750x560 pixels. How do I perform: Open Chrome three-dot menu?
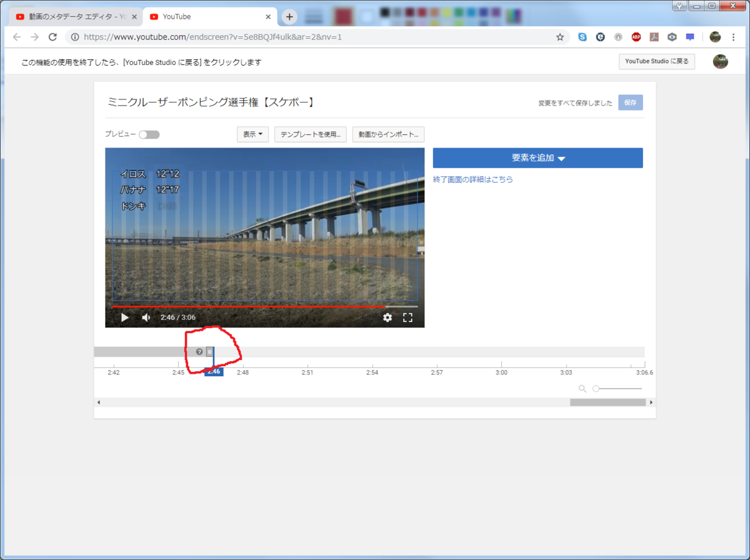[x=733, y=37]
